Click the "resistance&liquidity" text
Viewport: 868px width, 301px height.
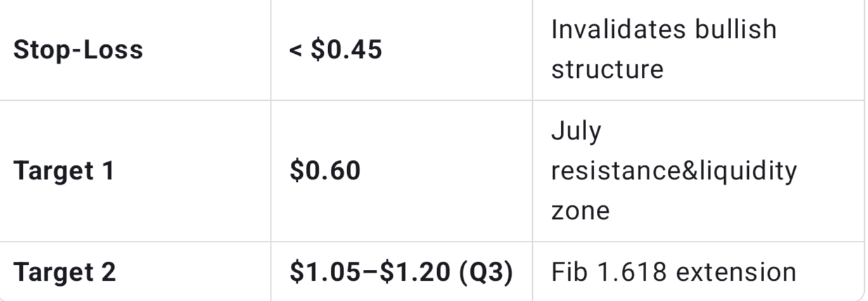tap(673, 171)
